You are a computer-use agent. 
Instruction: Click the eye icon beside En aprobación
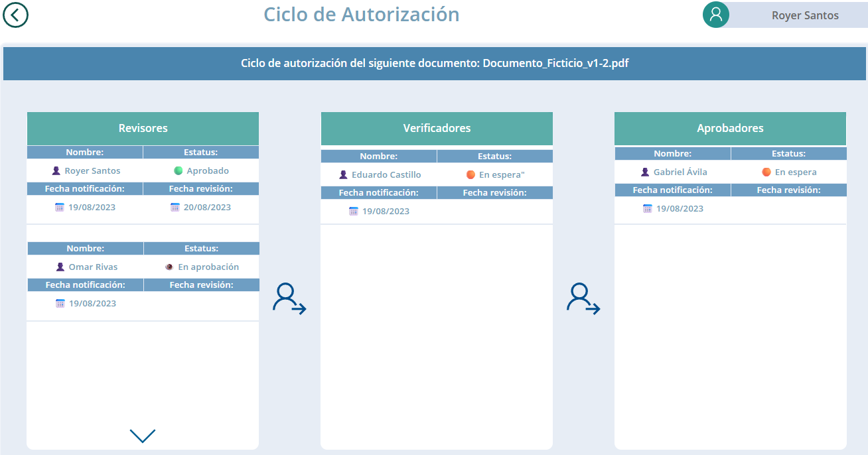pos(169,267)
